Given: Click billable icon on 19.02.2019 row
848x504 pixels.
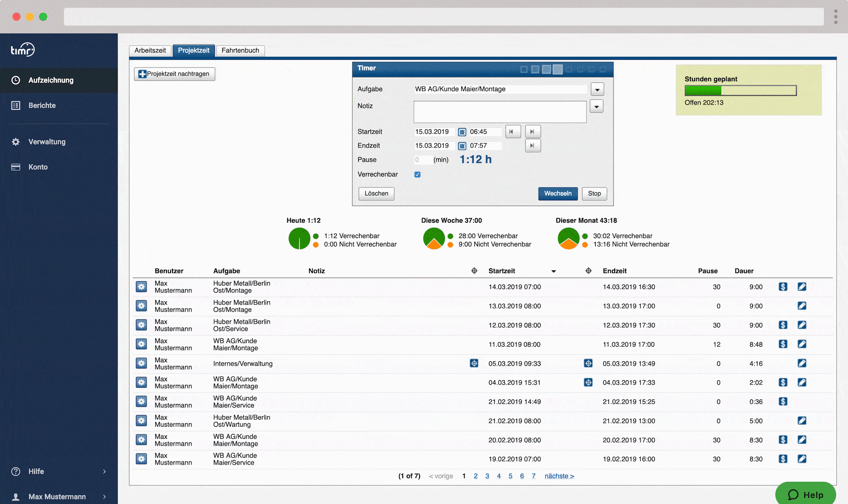Looking at the screenshot, I should (783, 459).
